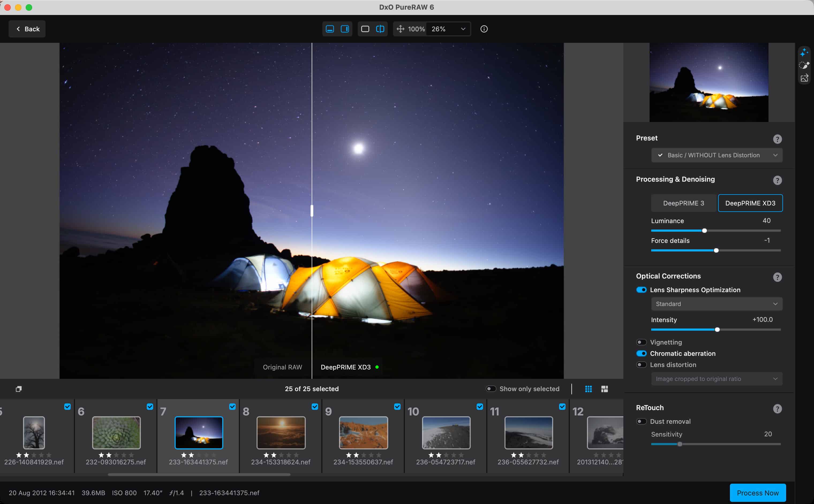Screen dimensions: 814x504
Task: Select DeepPRIME 3 processing mode
Action: click(684, 203)
